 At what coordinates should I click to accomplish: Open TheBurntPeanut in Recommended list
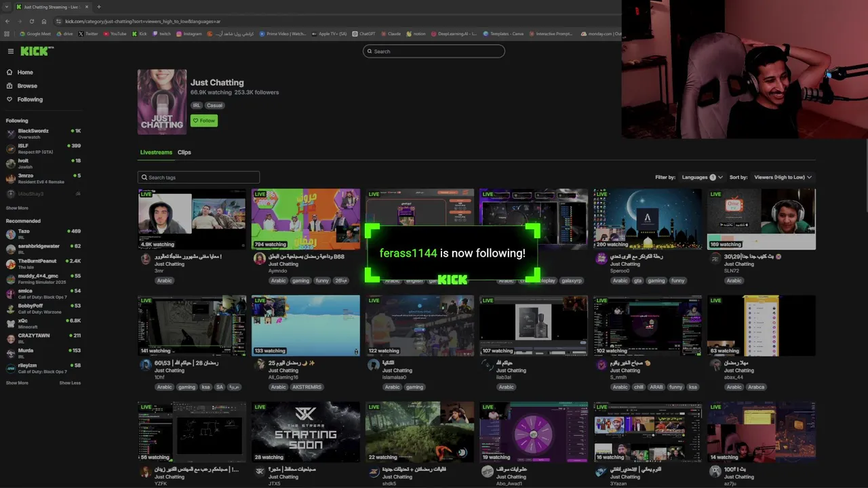click(43, 264)
